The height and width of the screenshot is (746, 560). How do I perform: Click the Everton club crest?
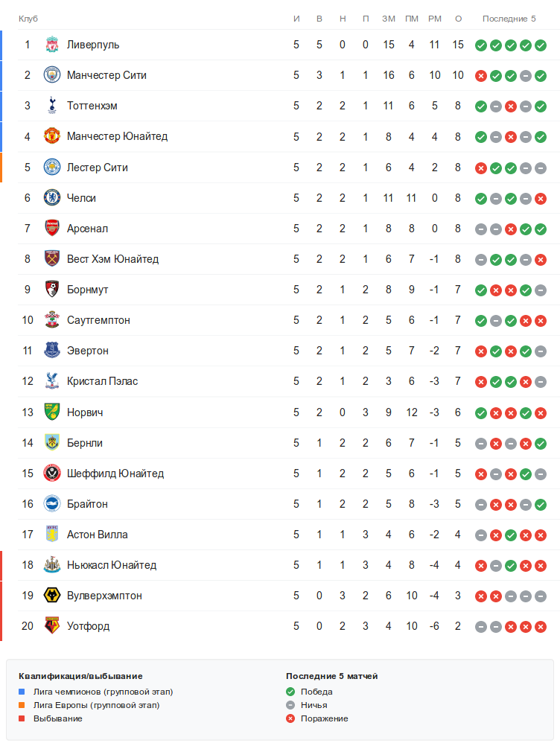point(51,351)
